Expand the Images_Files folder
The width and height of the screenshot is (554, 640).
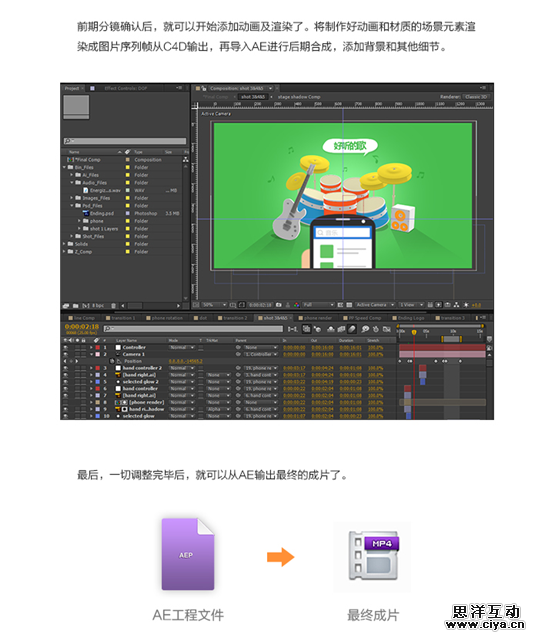coord(72,198)
